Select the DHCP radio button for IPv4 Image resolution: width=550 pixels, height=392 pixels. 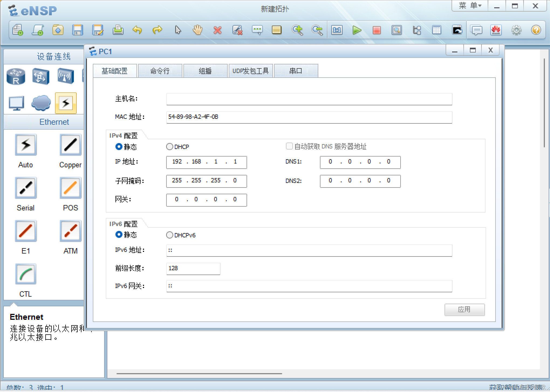170,147
